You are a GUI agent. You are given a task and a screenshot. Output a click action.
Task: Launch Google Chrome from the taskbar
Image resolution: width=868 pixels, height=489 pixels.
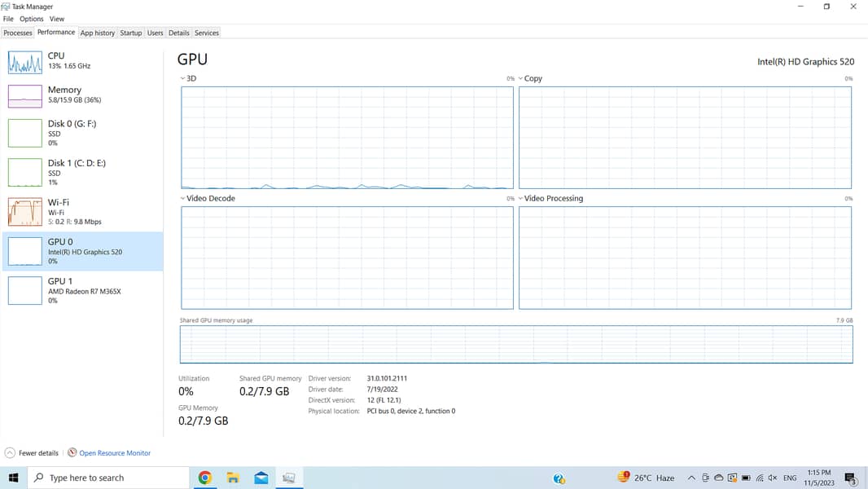(x=205, y=478)
